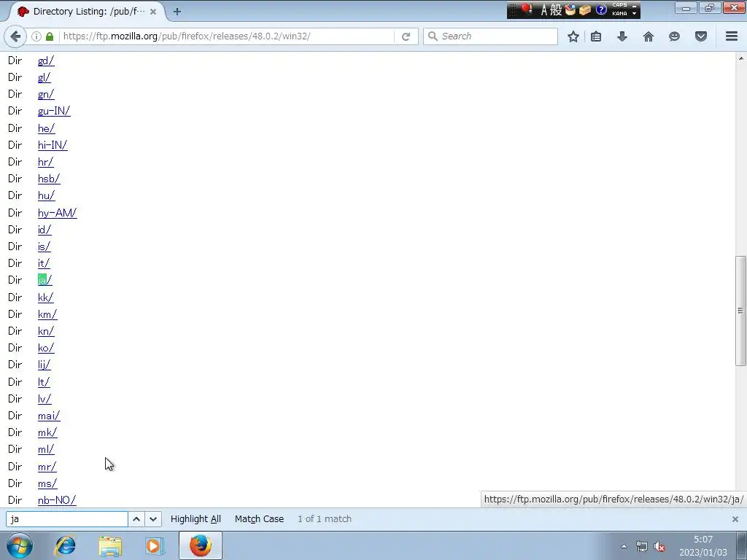
Task: Go to the Firefox home page icon
Action: point(649,36)
